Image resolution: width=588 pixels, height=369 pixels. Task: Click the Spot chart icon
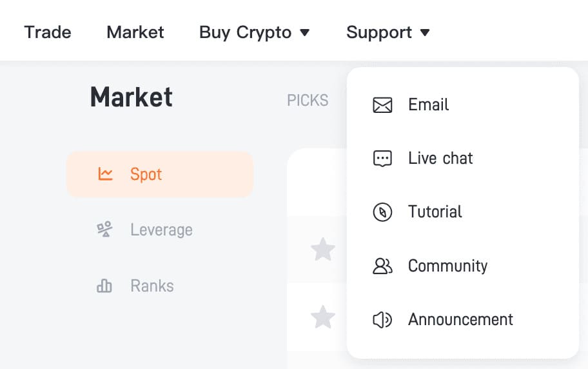coord(105,174)
